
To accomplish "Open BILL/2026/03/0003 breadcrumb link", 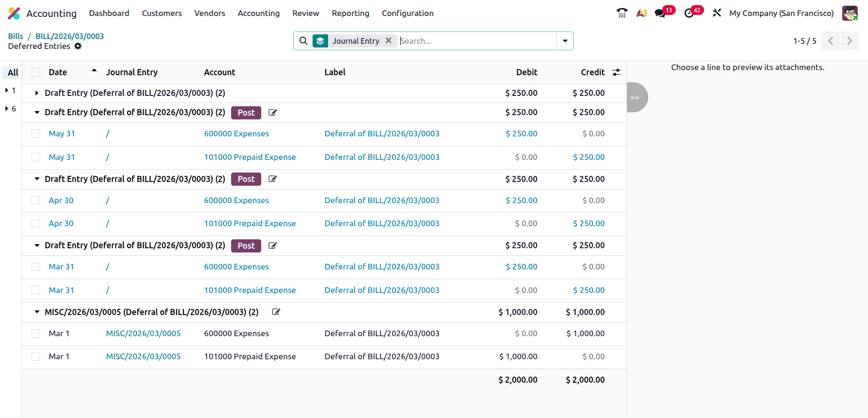I will pyautogui.click(x=70, y=36).
